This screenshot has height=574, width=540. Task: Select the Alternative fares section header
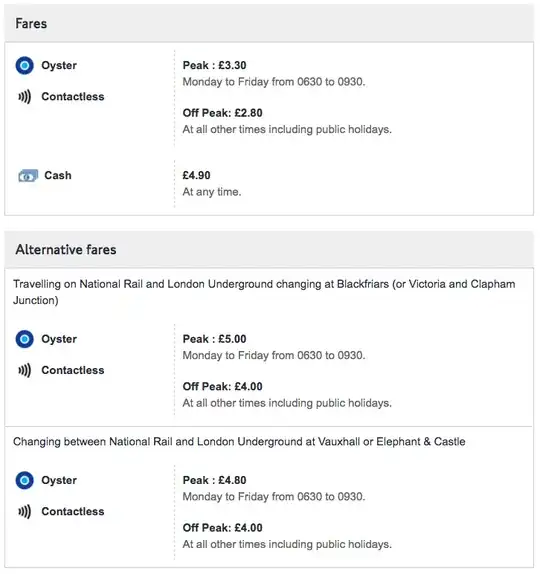(x=269, y=250)
